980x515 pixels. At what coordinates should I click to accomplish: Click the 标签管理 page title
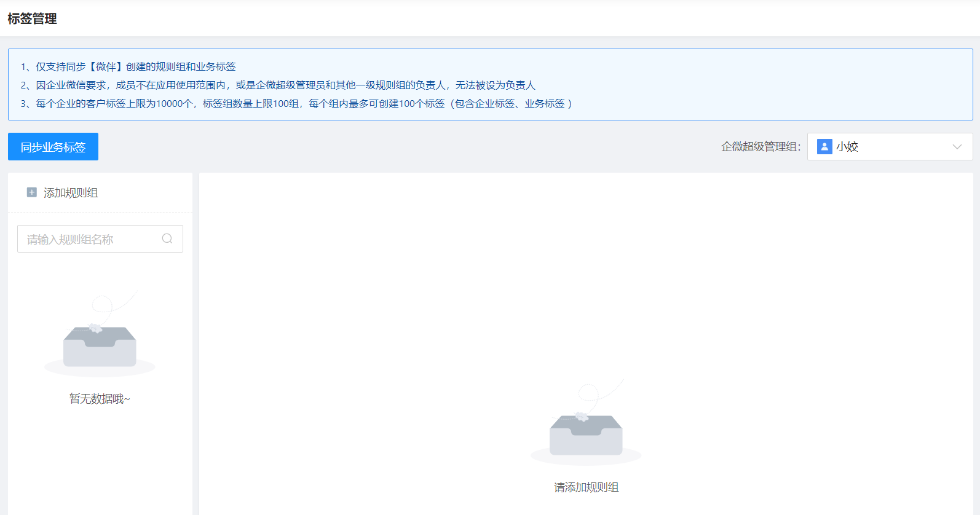(x=33, y=19)
